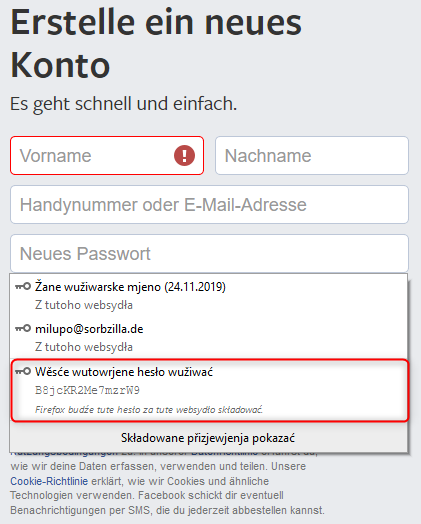Focus the Nachname input field
Image resolution: width=421 pixels, height=524 pixels.
[x=312, y=155]
